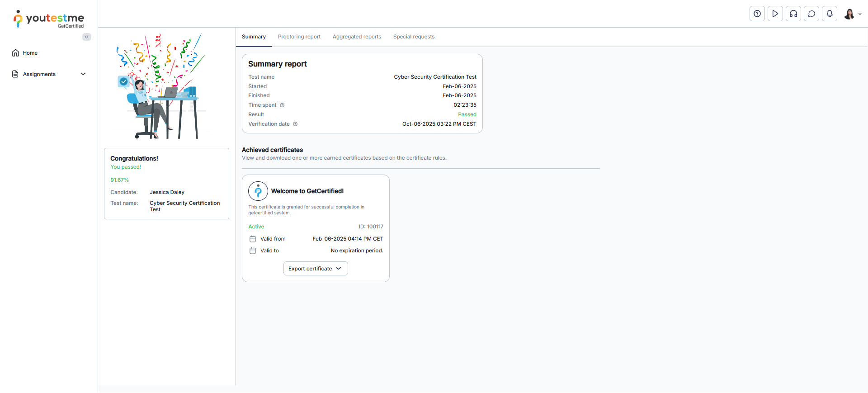Screen dimensions: 868x393
Task: Open the Export certificate dropdown
Action: (316, 269)
